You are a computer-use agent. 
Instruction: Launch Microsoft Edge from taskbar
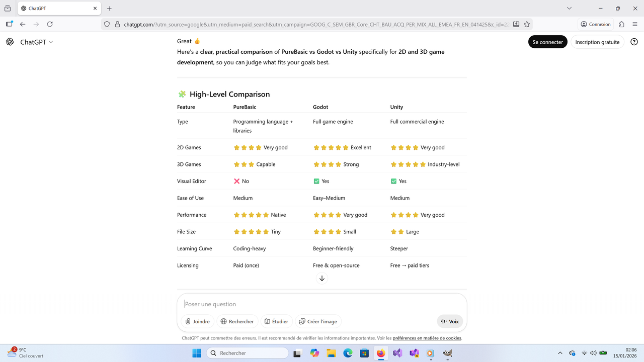coord(348,353)
